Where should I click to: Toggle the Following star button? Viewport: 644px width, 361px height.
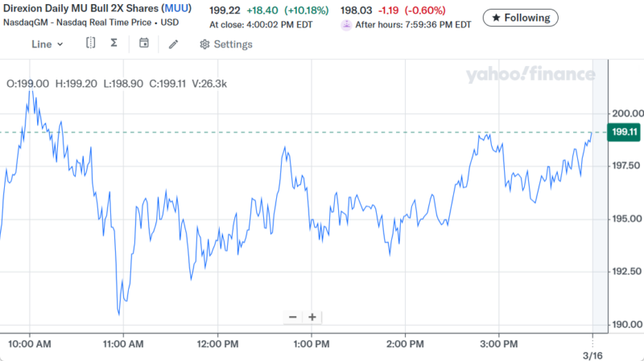point(521,18)
